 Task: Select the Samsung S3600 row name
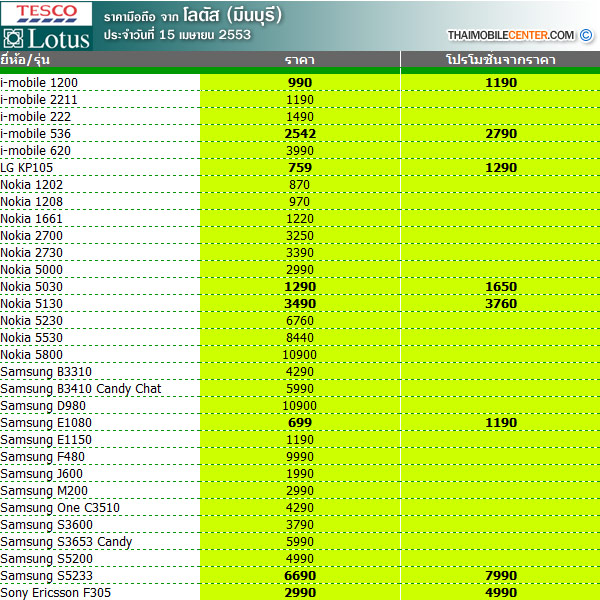tap(47, 525)
